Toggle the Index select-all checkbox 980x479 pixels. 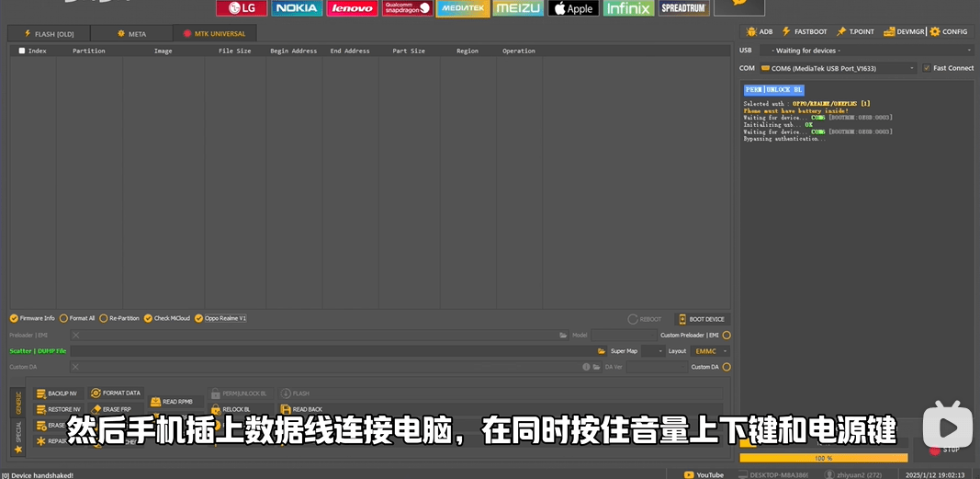[22, 51]
